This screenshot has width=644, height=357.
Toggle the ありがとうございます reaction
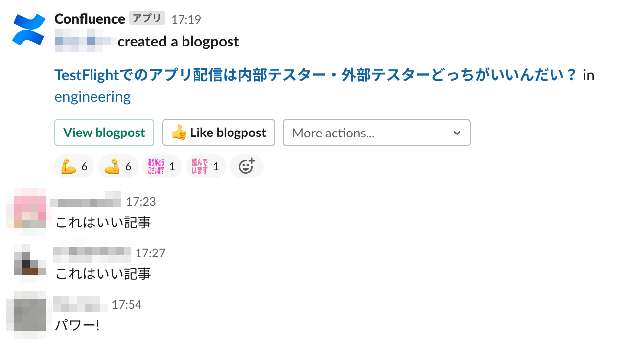click(162, 166)
